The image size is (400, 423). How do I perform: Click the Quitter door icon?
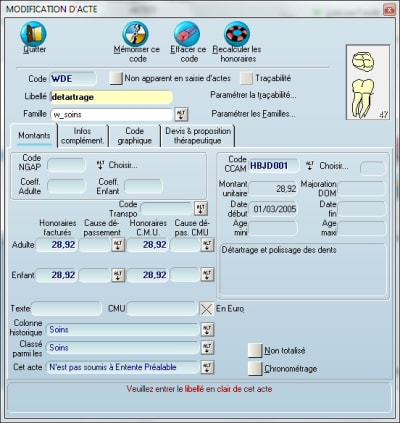[33, 33]
